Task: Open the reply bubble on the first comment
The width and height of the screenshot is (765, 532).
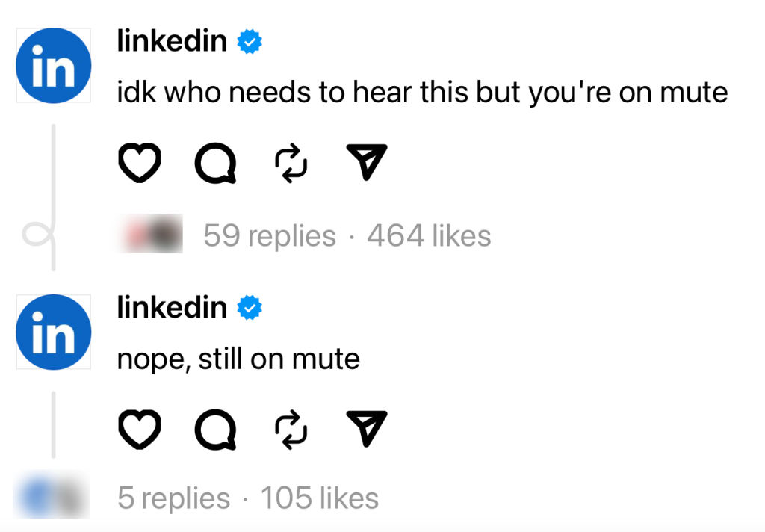Action: [215, 161]
